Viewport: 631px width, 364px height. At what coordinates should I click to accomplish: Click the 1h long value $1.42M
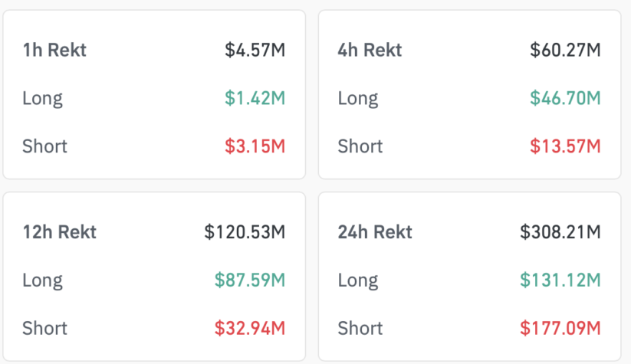coord(255,98)
